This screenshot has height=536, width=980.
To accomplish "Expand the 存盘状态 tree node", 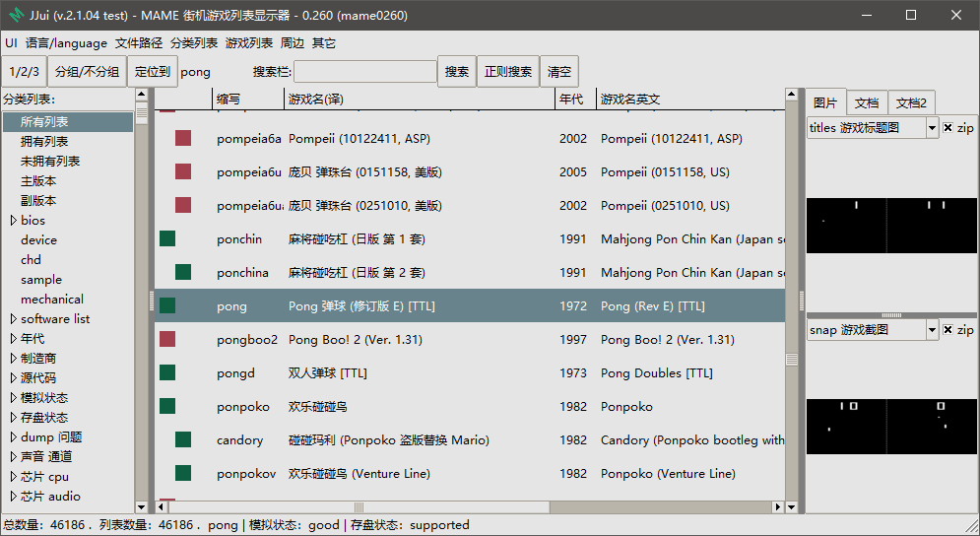I will [x=13, y=417].
